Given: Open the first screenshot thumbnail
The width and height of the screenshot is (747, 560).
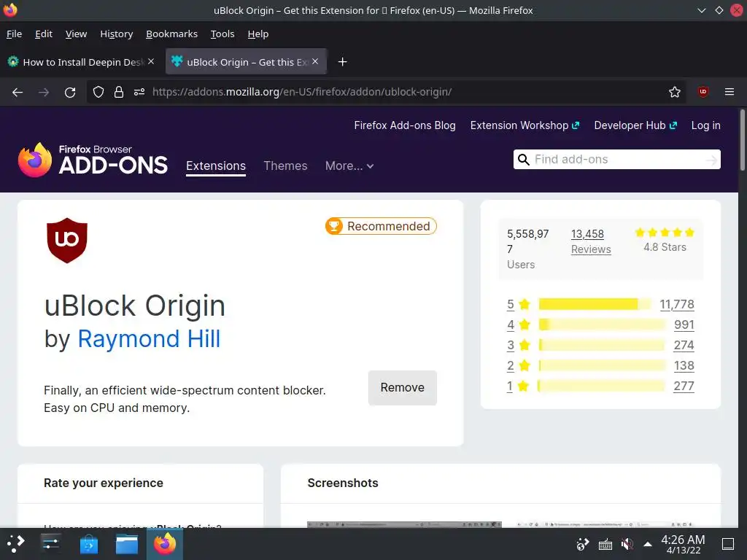Looking at the screenshot, I should tap(404, 524).
